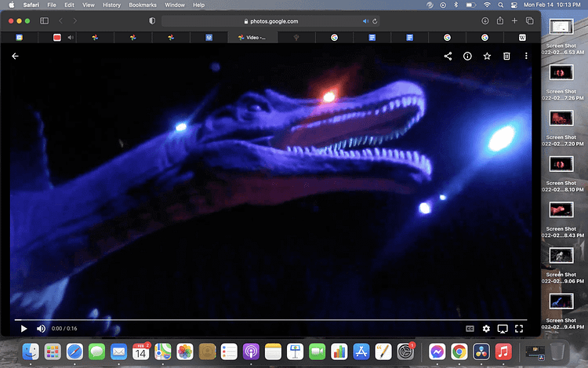Enter fullscreen video mode
This screenshot has height=368, width=588.
[x=519, y=329]
